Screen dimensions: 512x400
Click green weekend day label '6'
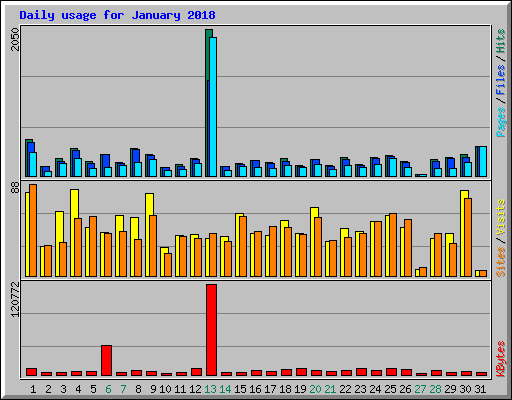coord(108,389)
